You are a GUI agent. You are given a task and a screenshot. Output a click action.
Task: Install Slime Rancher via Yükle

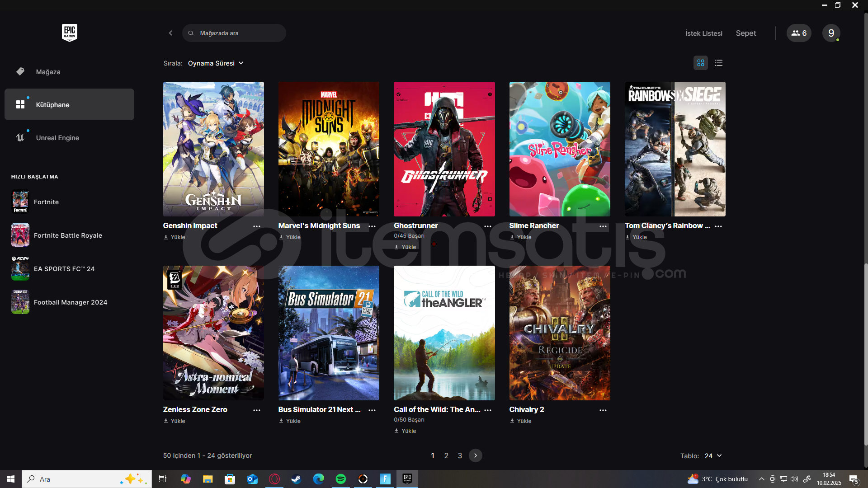pyautogui.click(x=521, y=237)
